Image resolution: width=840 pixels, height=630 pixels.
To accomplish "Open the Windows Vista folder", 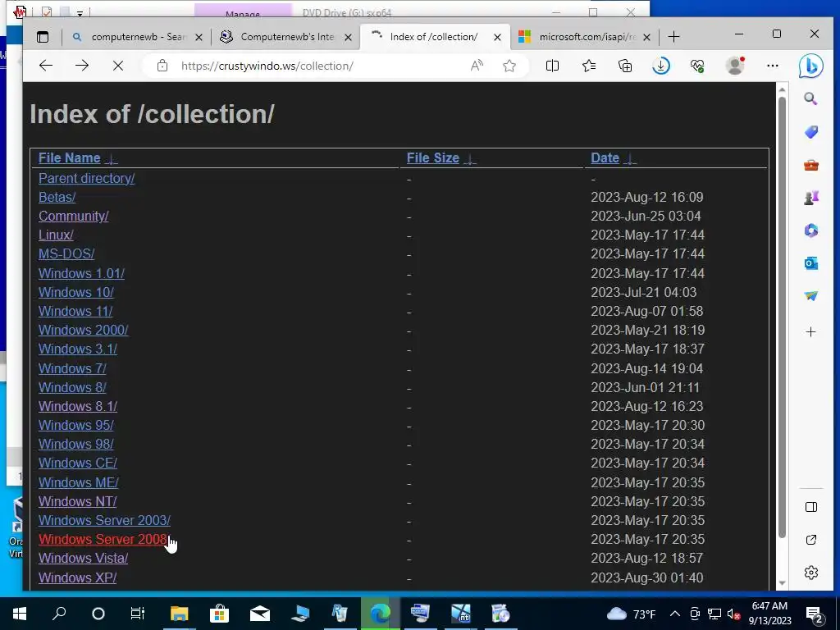I will (x=83, y=558).
